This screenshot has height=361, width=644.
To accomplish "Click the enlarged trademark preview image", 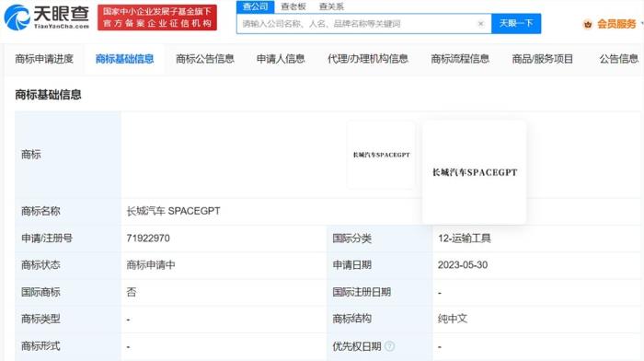I will 475,172.
